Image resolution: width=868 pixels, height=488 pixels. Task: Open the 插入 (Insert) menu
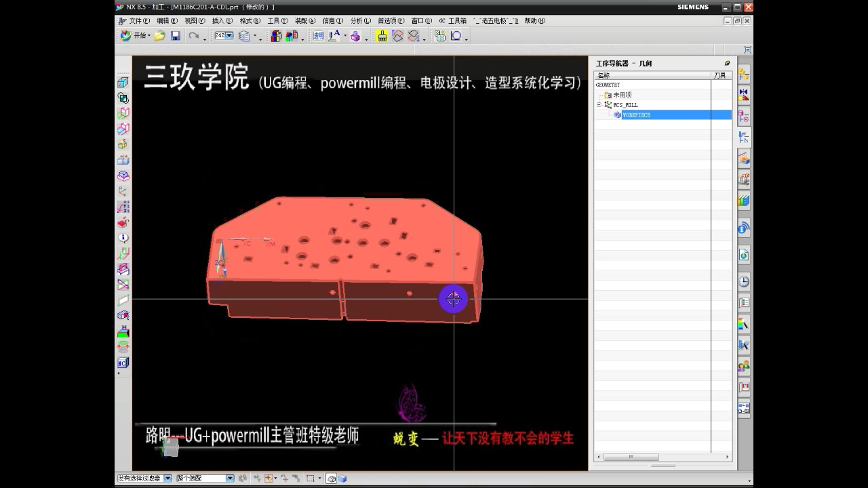coord(222,21)
